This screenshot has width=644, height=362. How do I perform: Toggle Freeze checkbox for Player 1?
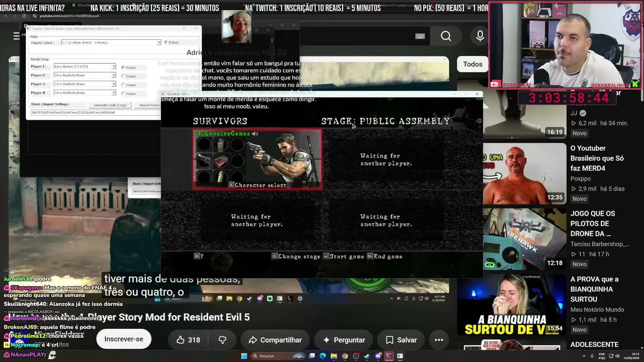[123, 67]
